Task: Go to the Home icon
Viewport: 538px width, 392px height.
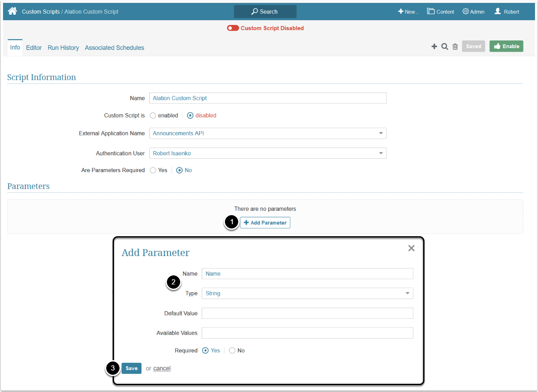Action: [12, 11]
